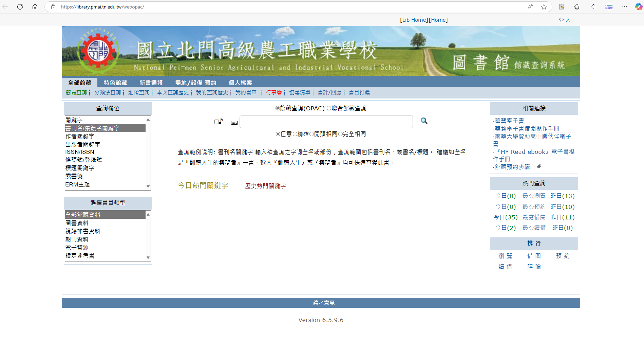The image size is (644, 341).
Task: Click the music note voice search icon
Action: coord(221,121)
